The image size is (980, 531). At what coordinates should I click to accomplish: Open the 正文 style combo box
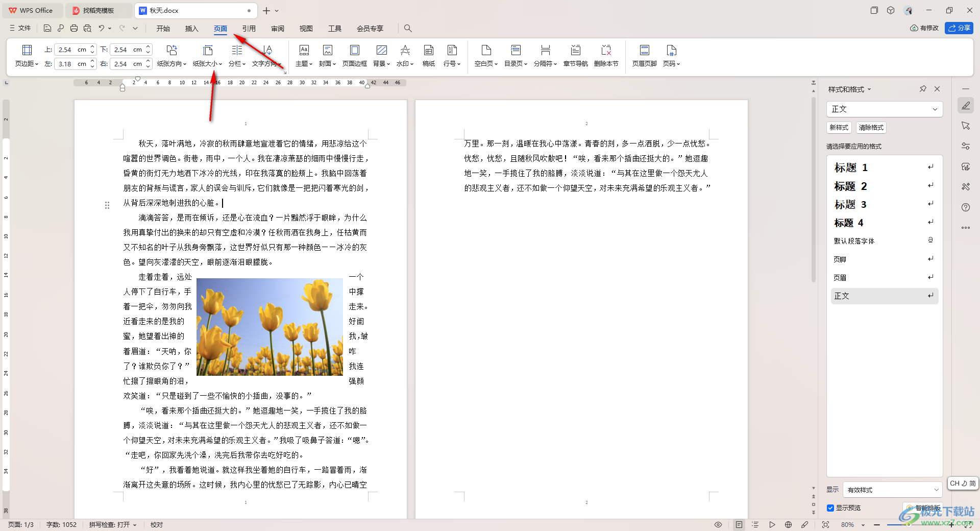[884, 109]
